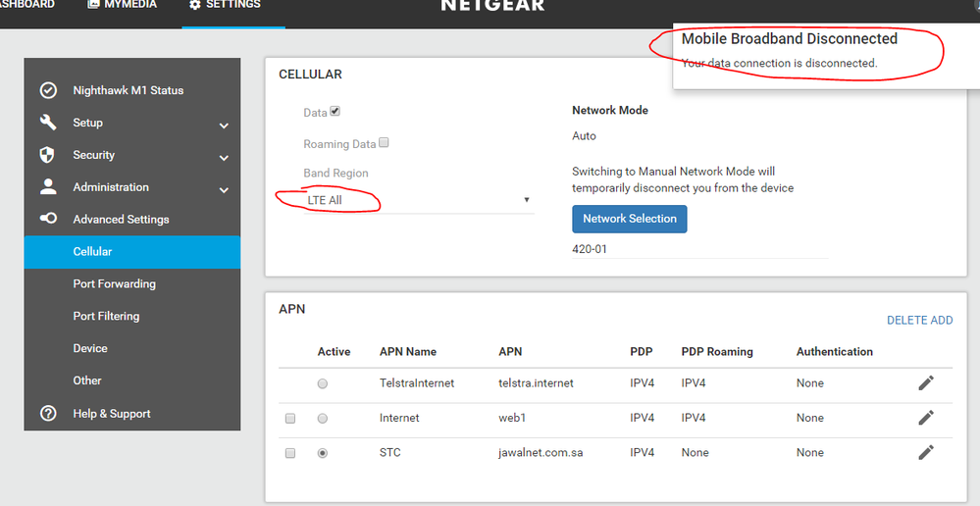Viewport: 980px width, 506px height.
Task: Toggle the Data checkbox
Action: coord(335,112)
